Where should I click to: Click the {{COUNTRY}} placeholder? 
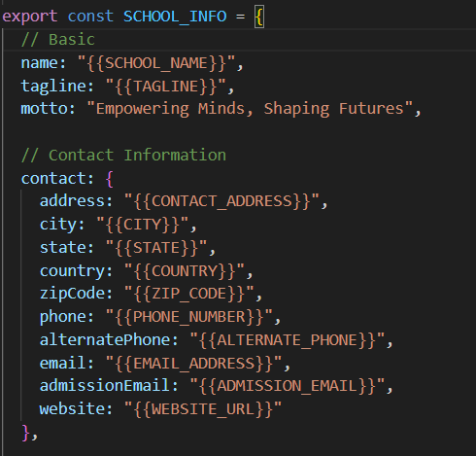[x=185, y=271]
